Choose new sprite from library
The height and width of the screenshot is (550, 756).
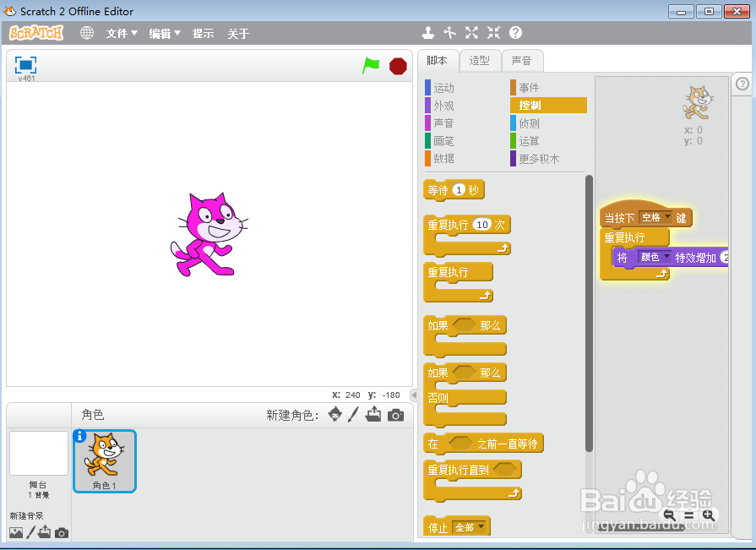[x=335, y=414]
